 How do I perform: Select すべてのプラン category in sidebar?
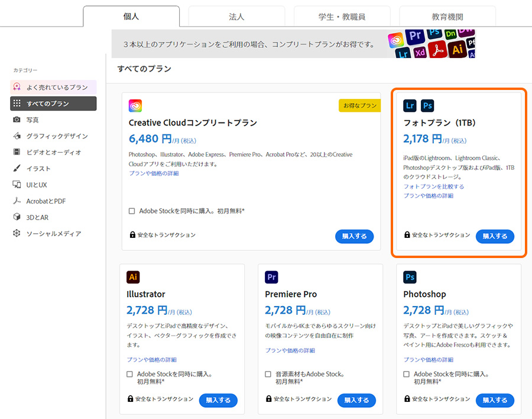53,104
